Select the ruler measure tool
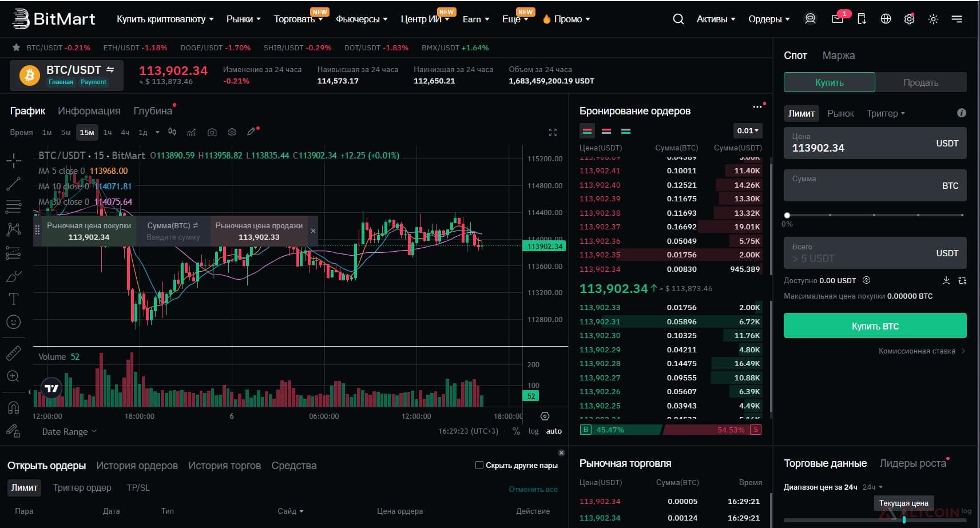 pyautogui.click(x=14, y=354)
